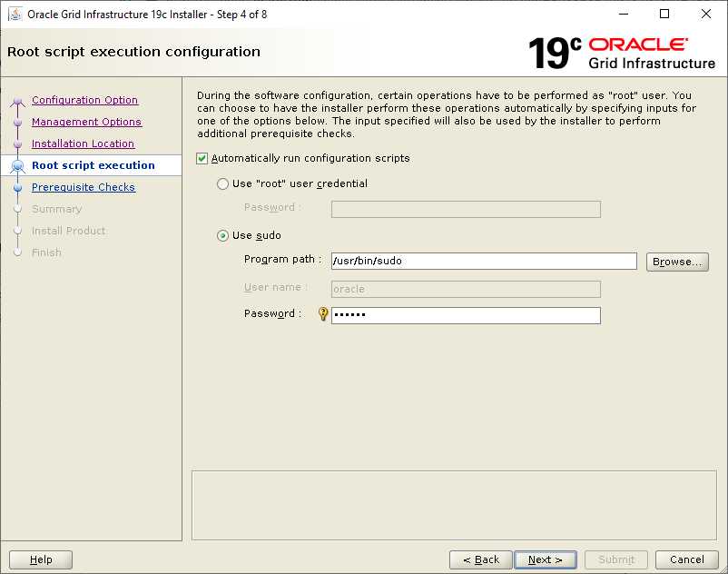Proceed with the Next button
Image resolution: width=728 pixels, height=574 pixels.
[546, 559]
